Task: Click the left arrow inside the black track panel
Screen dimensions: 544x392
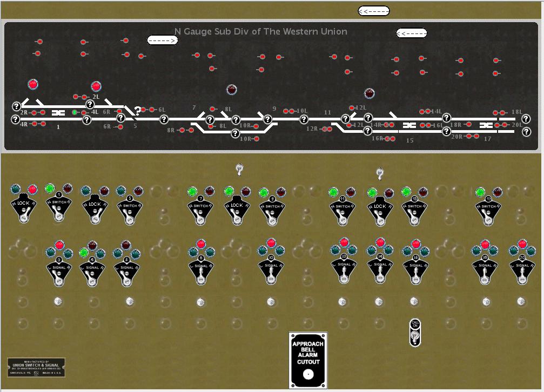Action: tap(412, 33)
